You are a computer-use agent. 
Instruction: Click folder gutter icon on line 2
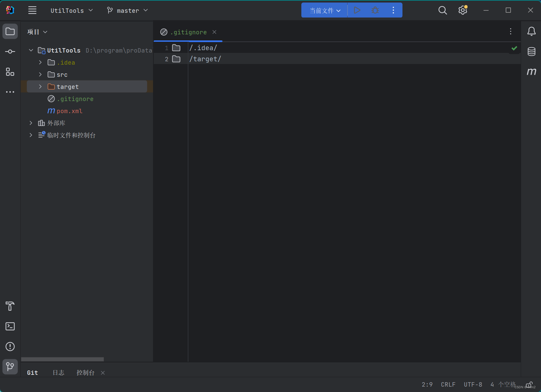(x=176, y=59)
